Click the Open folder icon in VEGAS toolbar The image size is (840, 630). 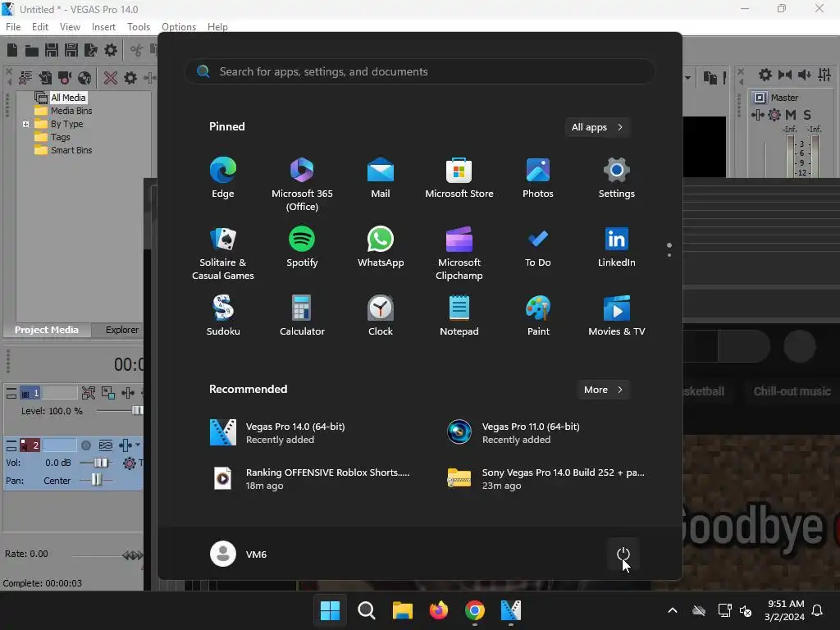click(32, 50)
